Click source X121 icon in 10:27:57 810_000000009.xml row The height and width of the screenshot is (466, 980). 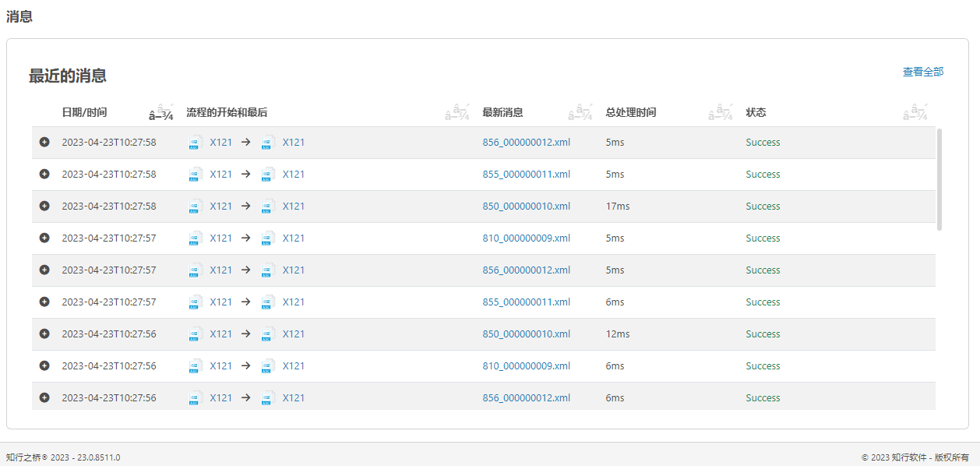pyautogui.click(x=196, y=238)
